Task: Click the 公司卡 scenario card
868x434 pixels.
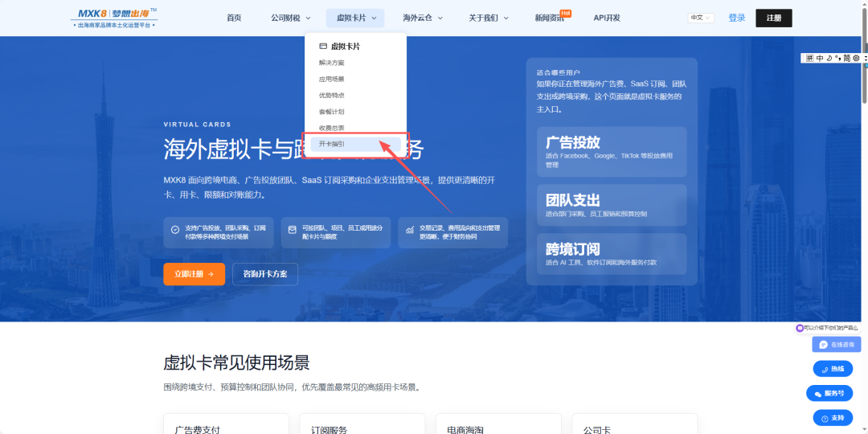Action: tap(634, 424)
